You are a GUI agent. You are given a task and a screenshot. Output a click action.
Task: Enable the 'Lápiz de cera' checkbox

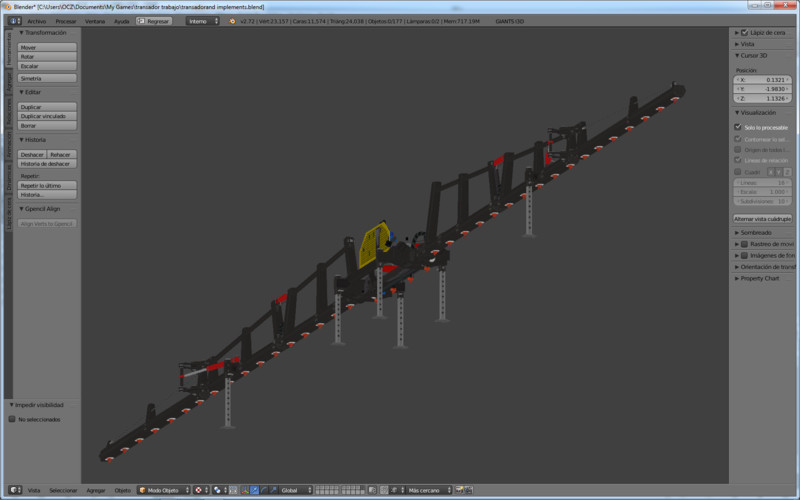(744, 32)
